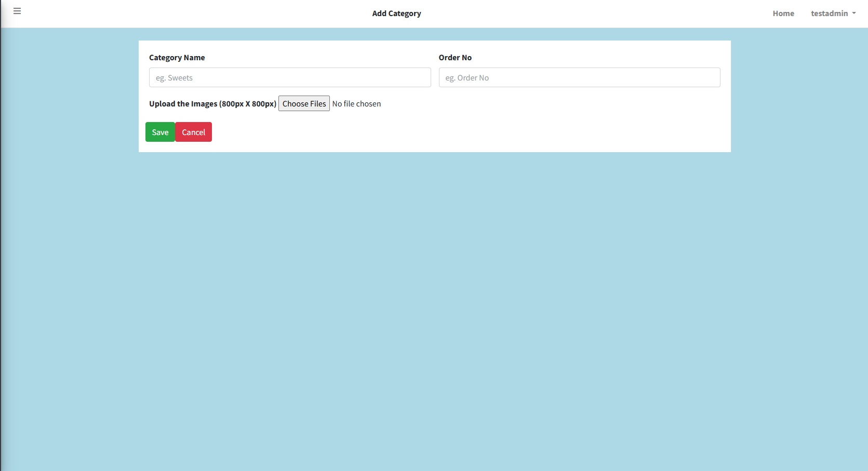Focus the Category Name input field
Image resolution: width=868 pixels, height=471 pixels.
pyautogui.click(x=289, y=77)
